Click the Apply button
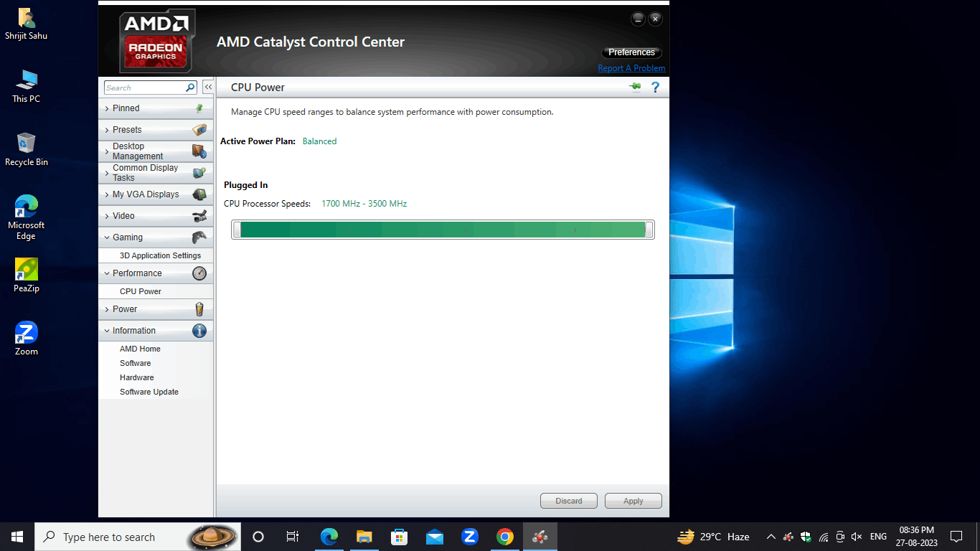980x551 pixels. (x=633, y=501)
